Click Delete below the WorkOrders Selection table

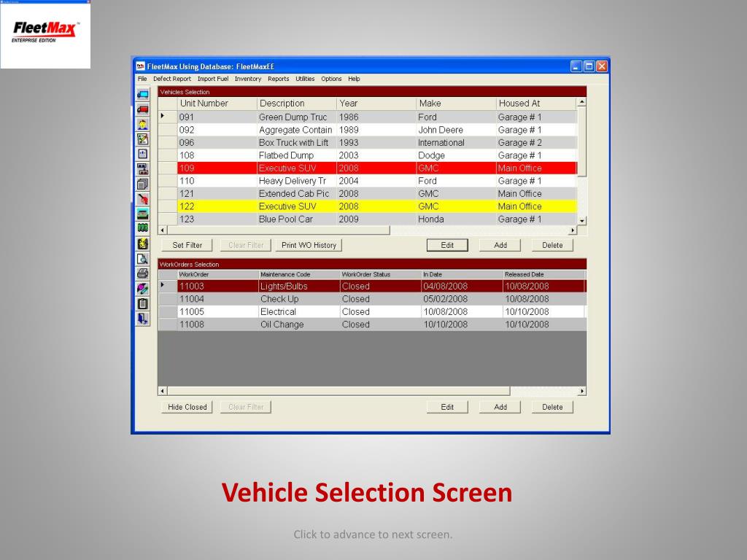click(x=552, y=407)
